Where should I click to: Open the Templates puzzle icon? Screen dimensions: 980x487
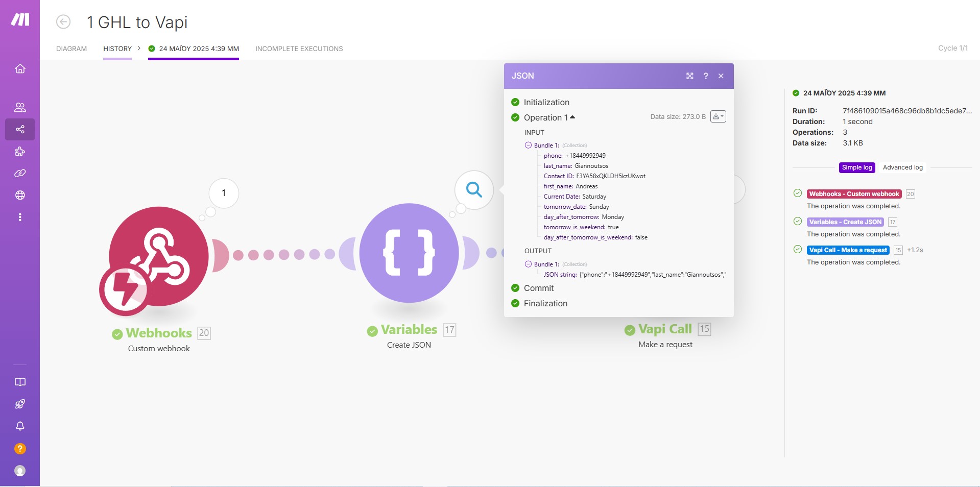[x=20, y=152]
